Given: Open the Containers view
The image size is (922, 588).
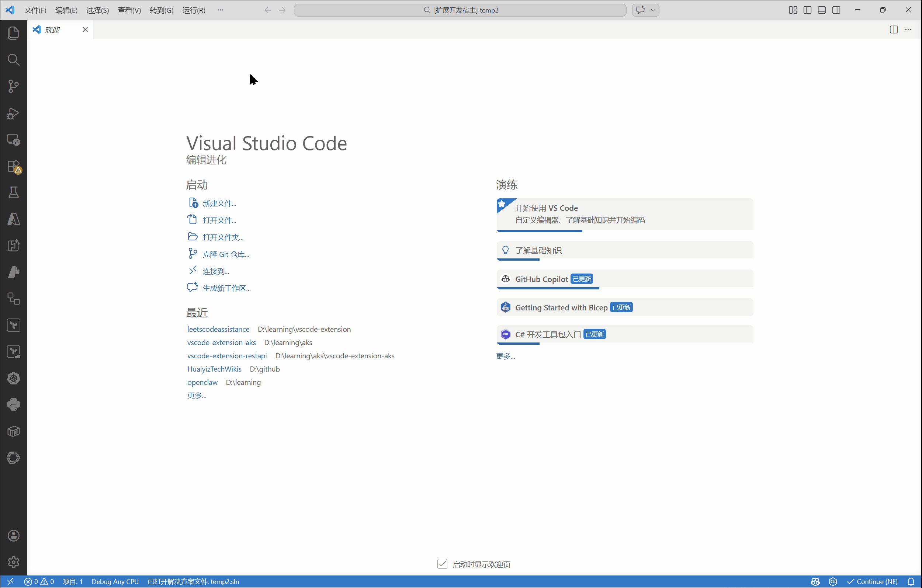Looking at the screenshot, I should [x=13, y=431].
